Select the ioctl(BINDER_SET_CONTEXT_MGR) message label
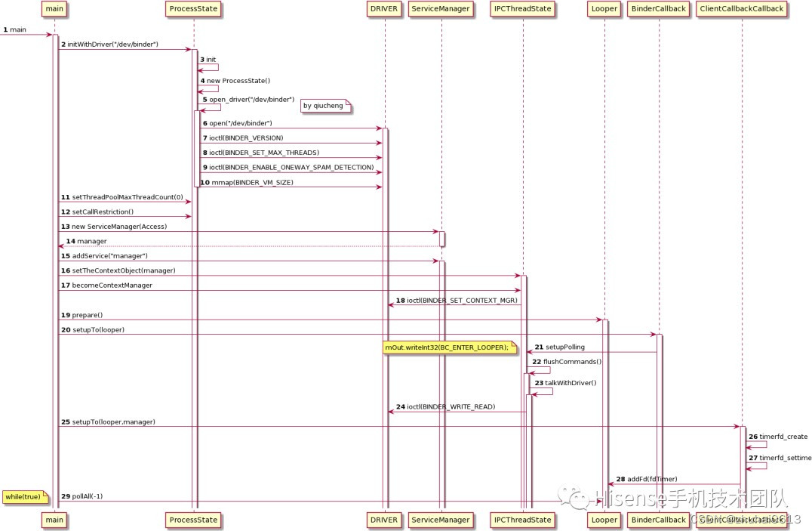Screen dimensions: 812x531 coord(457,300)
